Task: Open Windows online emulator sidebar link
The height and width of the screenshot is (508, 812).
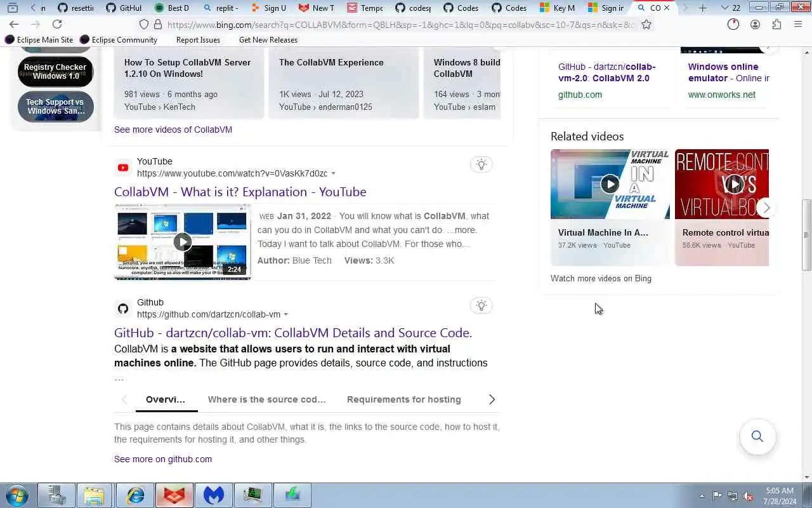Action: click(x=728, y=72)
